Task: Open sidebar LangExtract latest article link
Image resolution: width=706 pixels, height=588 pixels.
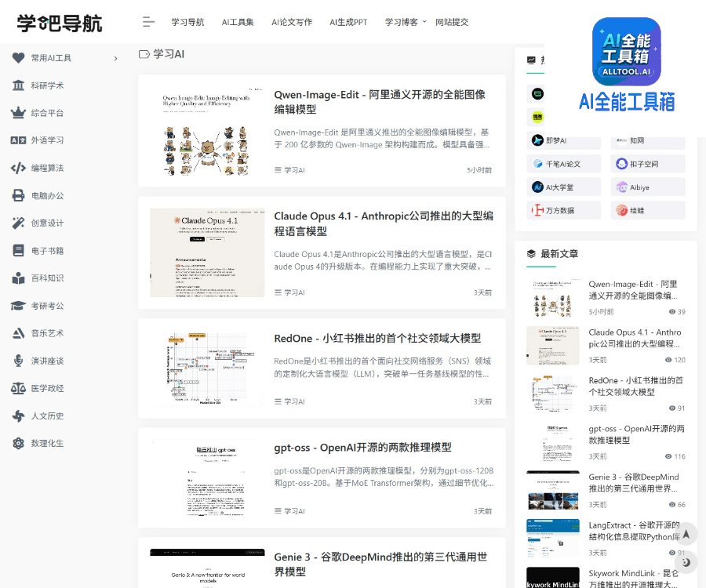Action: pyautogui.click(x=635, y=531)
